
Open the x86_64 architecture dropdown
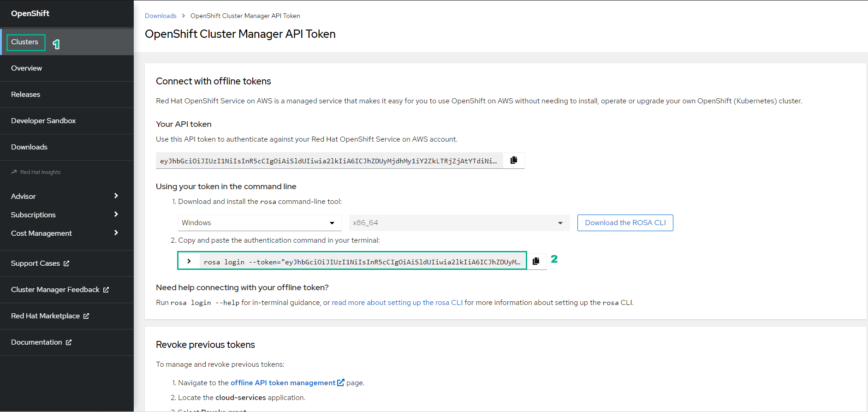pos(459,223)
